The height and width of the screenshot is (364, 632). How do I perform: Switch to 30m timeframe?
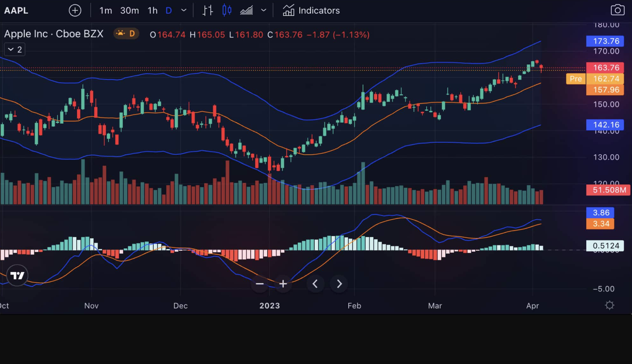point(129,10)
